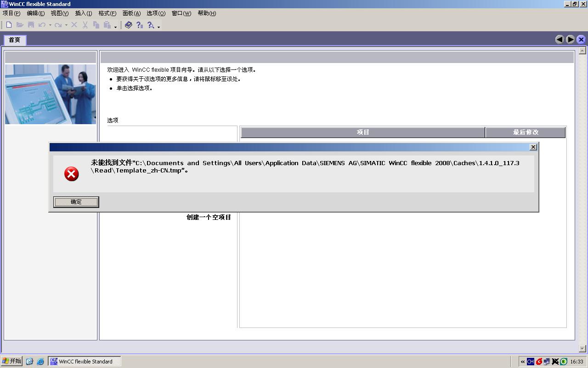Open the 选项(O) menu

[x=156, y=13]
